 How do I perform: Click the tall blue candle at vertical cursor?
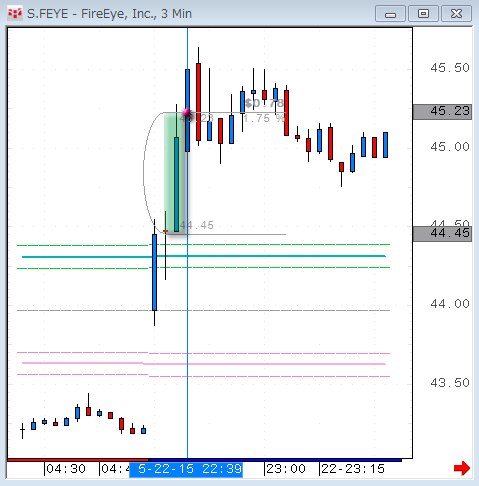click(187, 110)
